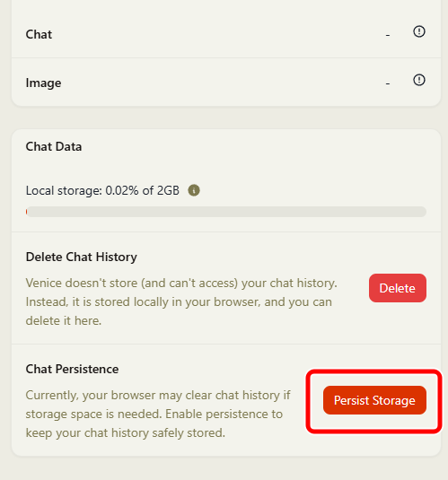Enable persistence with Persist Storage button

(374, 400)
